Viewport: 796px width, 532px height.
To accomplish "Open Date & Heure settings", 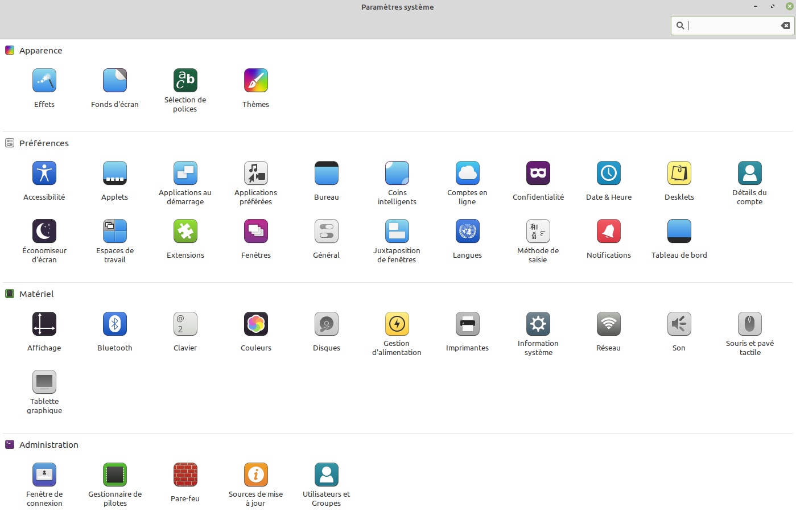I will 609,174.
